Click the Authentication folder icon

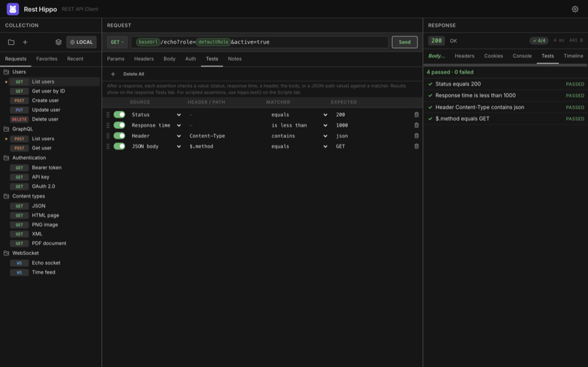[7, 158]
